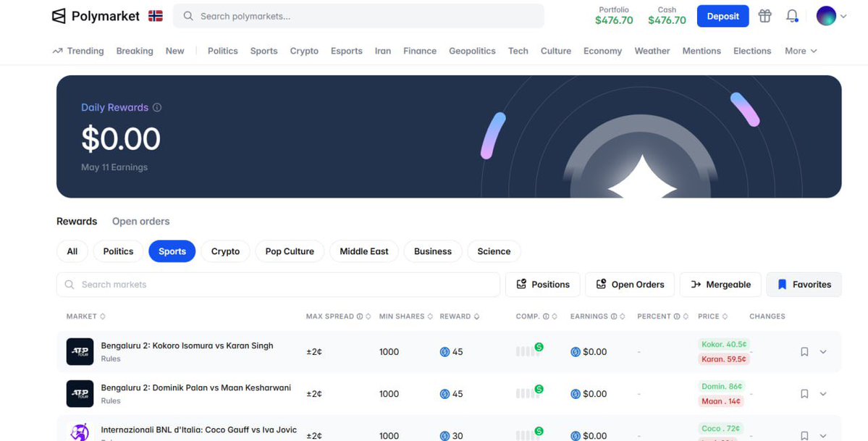Sort by the PERCENT column
868x441 pixels.
coord(662,316)
